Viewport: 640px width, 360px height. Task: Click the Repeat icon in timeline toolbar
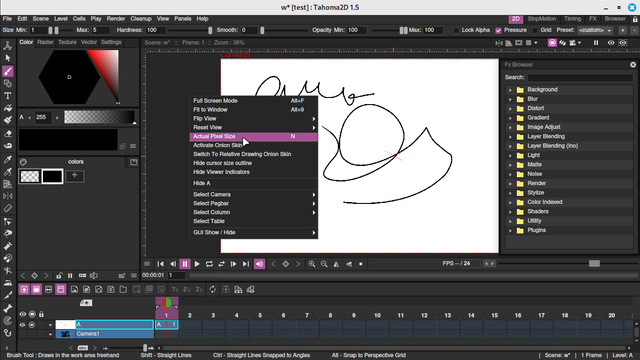213,289
